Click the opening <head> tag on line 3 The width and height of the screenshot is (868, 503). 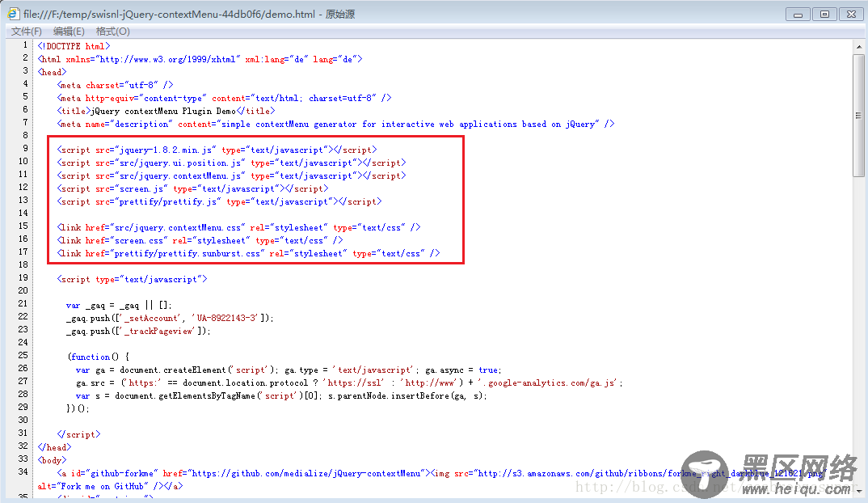coord(52,73)
